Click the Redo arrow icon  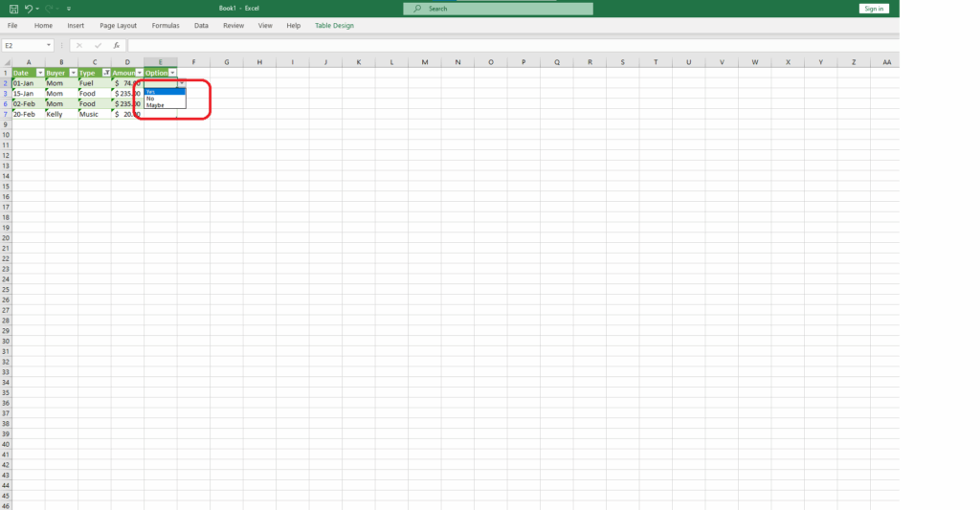click(x=49, y=9)
